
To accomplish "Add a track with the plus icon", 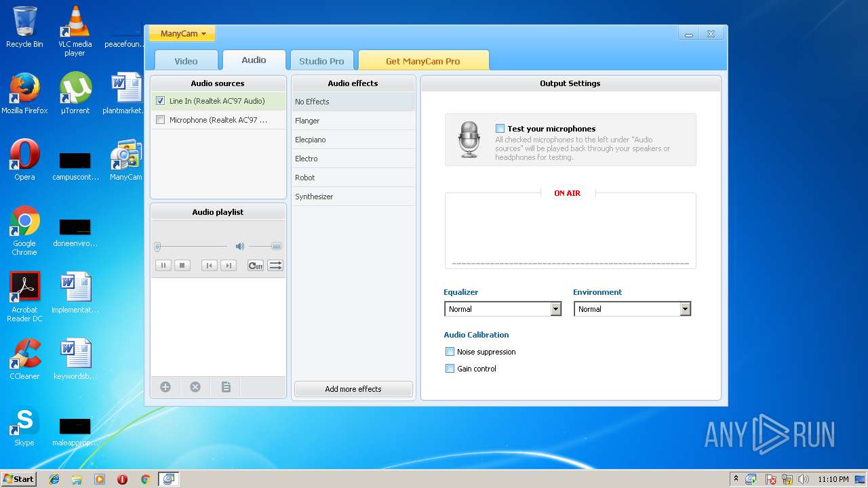I will click(165, 387).
